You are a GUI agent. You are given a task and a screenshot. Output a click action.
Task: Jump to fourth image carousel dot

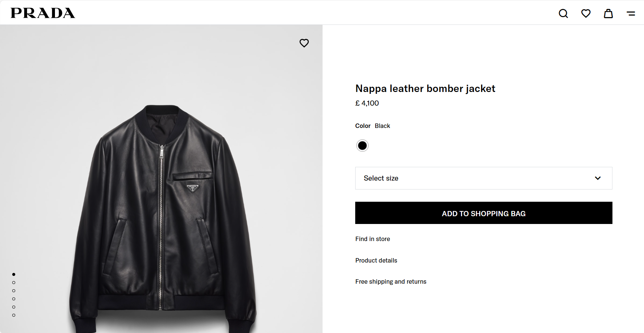pos(14,299)
